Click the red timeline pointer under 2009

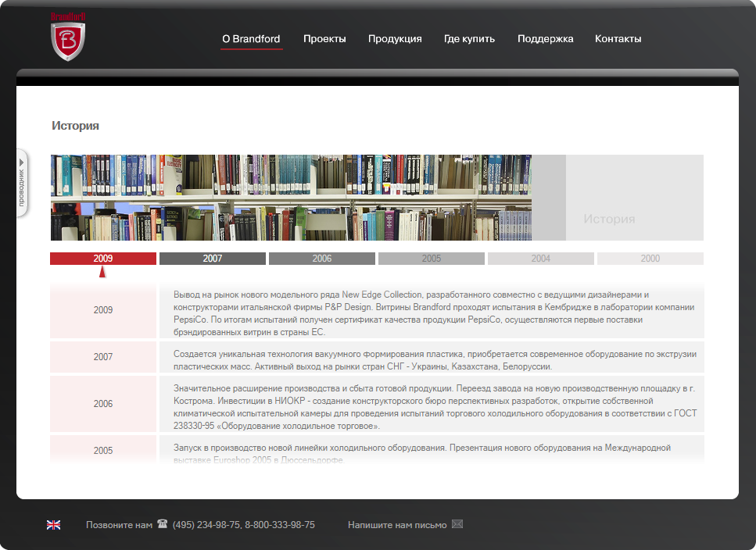(102, 272)
